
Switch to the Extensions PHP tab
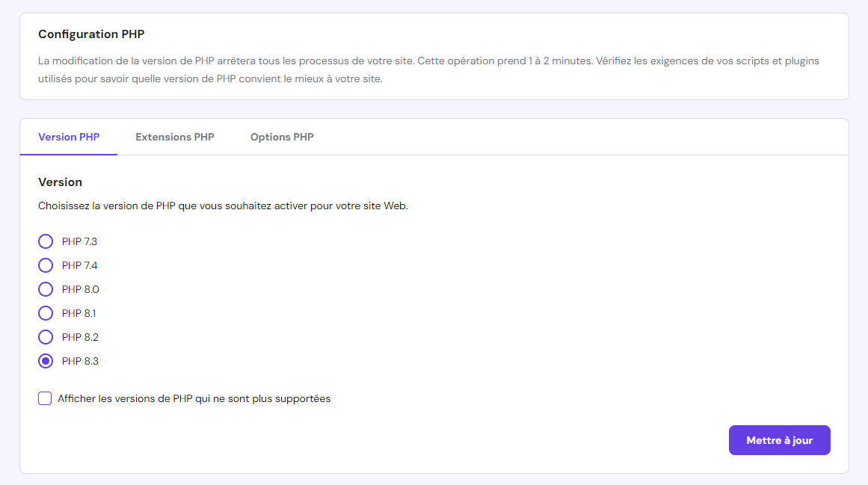point(174,137)
